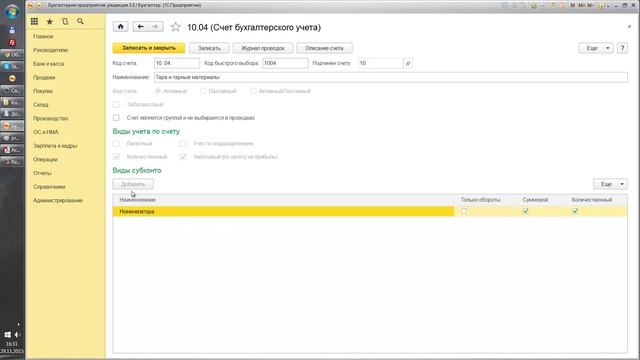Click the M- button in title bar
The height and width of the screenshot is (360, 640).
tap(590, 5)
